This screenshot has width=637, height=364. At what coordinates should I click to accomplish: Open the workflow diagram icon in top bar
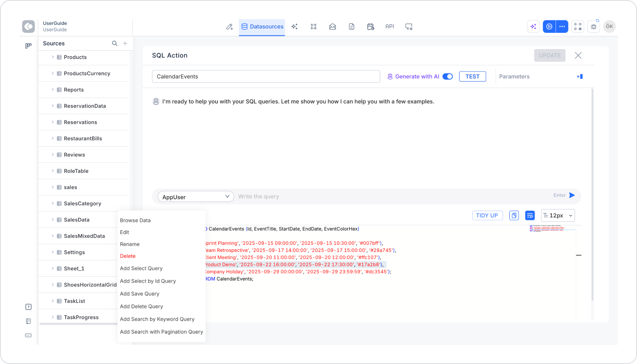click(314, 27)
